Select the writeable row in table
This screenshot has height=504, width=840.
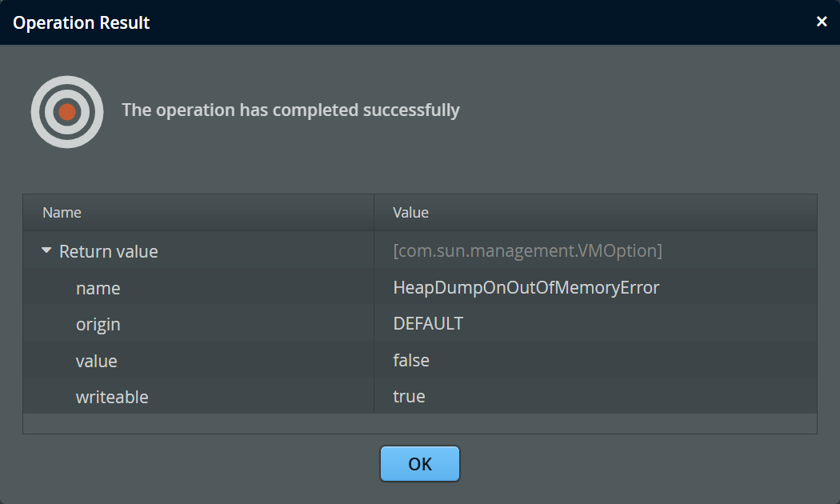pyautogui.click(x=112, y=397)
